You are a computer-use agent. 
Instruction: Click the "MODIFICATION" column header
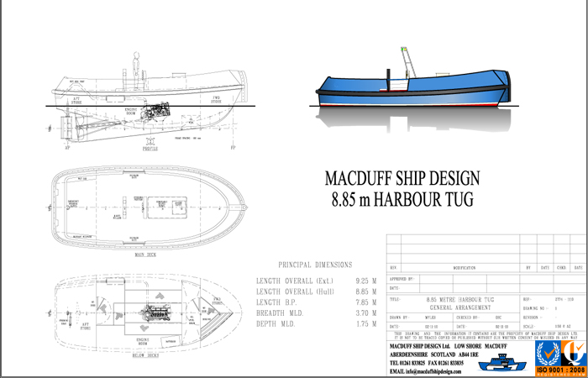point(465,268)
